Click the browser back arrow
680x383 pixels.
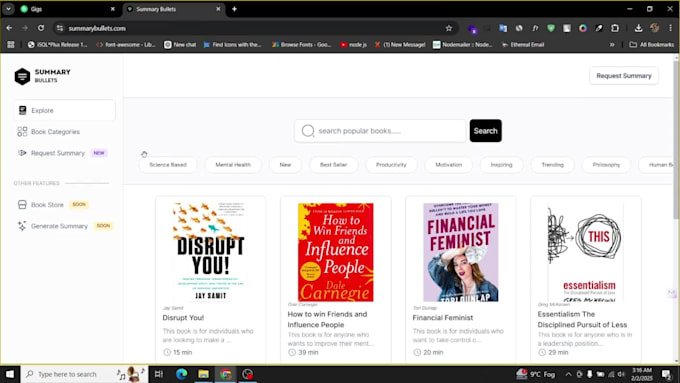pyautogui.click(x=9, y=28)
